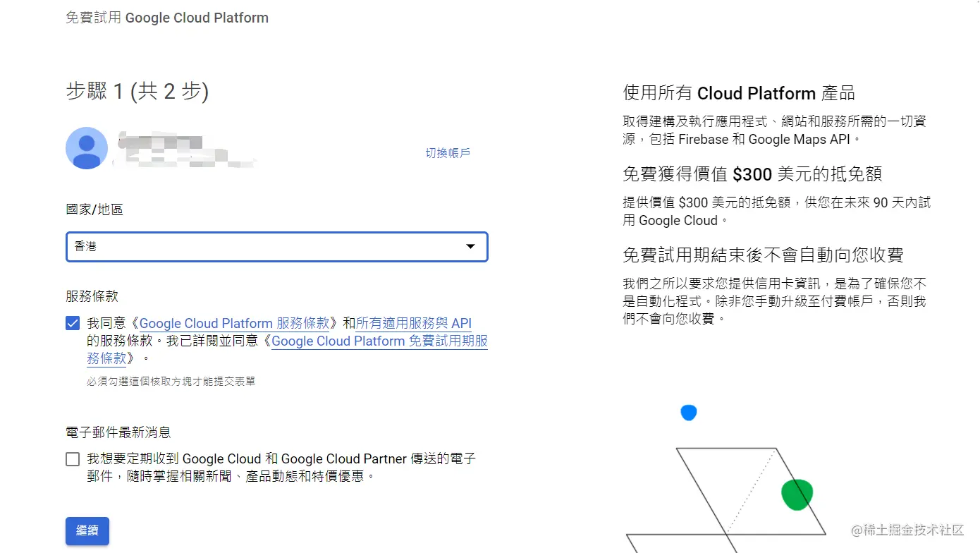The width and height of the screenshot is (980, 553).
Task: Click the email subscription description text
Action: pyautogui.click(x=281, y=468)
